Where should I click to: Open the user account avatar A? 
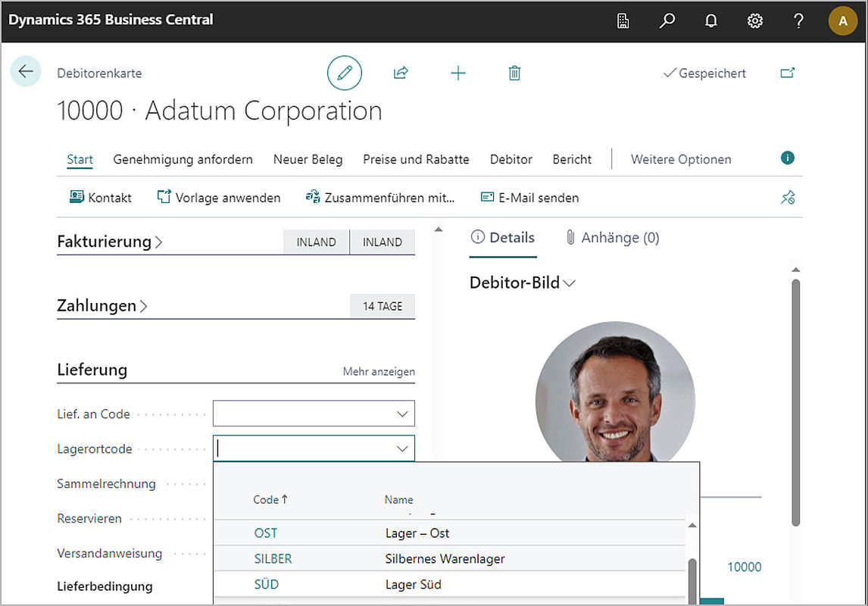[842, 21]
